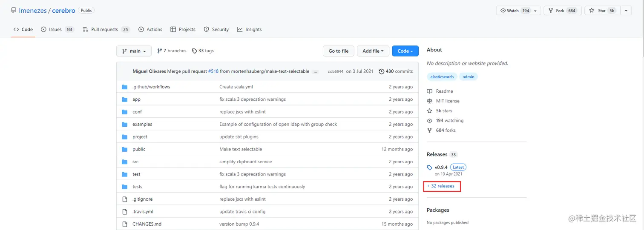The width and height of the screenshot is (644, 230).
Task: Click the Go to file button
Action: pos(339,51)
